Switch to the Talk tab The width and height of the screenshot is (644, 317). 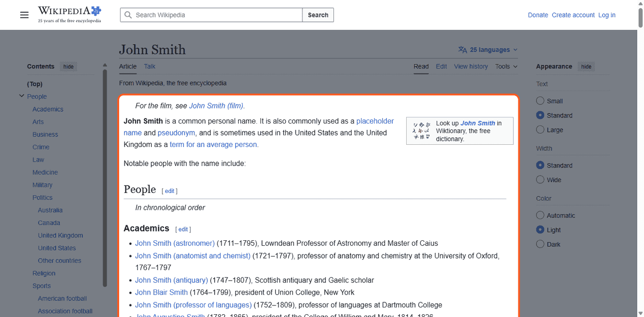pyautogui.click(x=149, y=66)
